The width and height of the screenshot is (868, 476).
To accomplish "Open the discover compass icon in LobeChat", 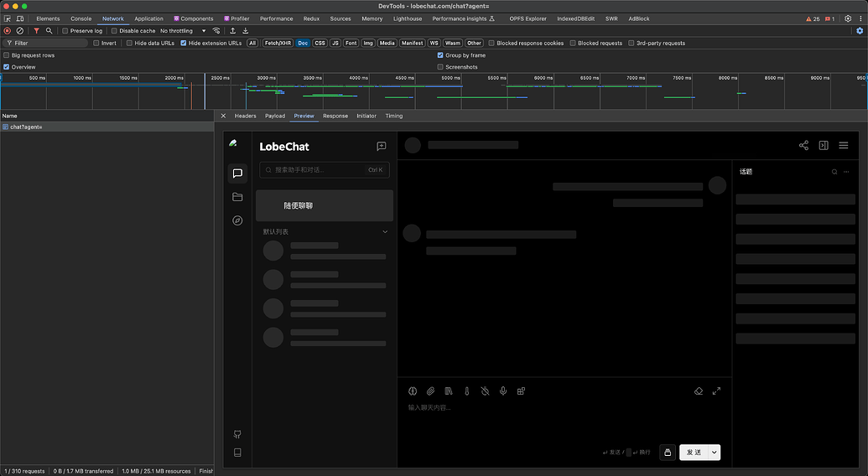I will tap(237, 220).
